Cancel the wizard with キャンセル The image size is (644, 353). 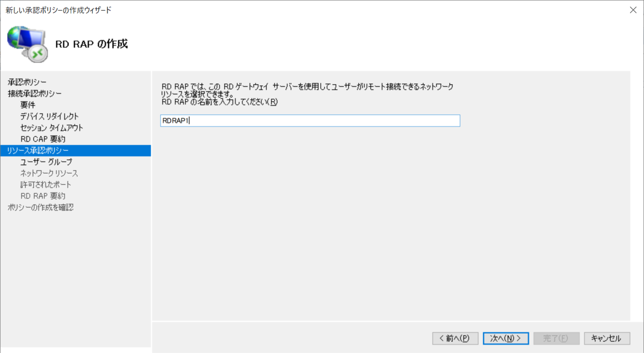(x=606, y=338)
